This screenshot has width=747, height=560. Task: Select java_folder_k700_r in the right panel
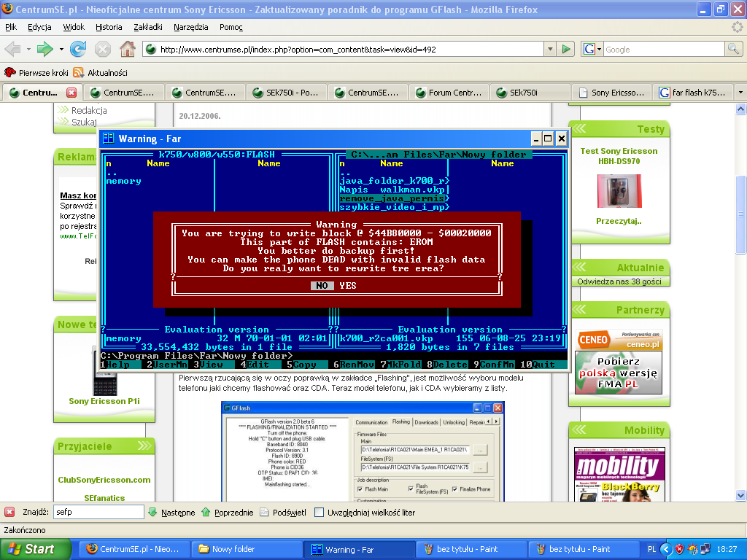395,181
